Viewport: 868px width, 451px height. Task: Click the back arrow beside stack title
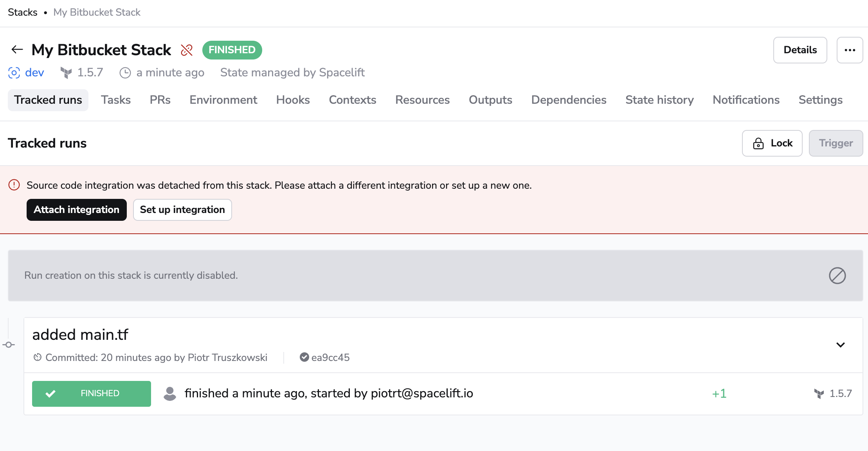[17, 50]
